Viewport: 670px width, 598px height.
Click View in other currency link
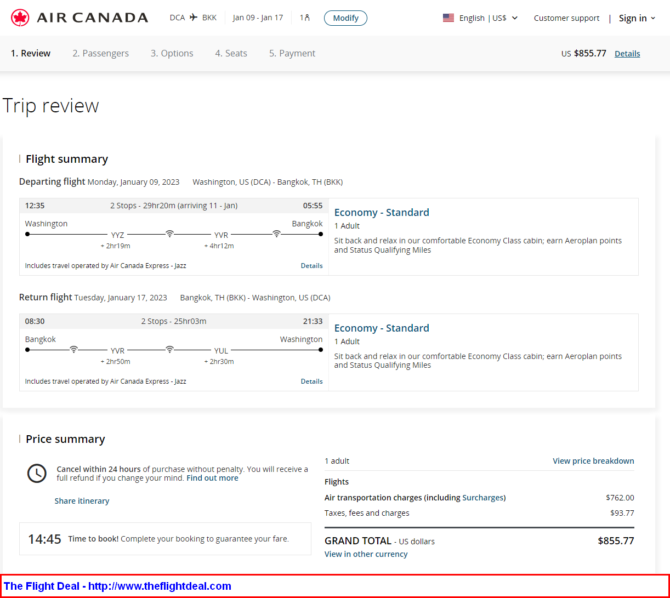click(366, 554)
